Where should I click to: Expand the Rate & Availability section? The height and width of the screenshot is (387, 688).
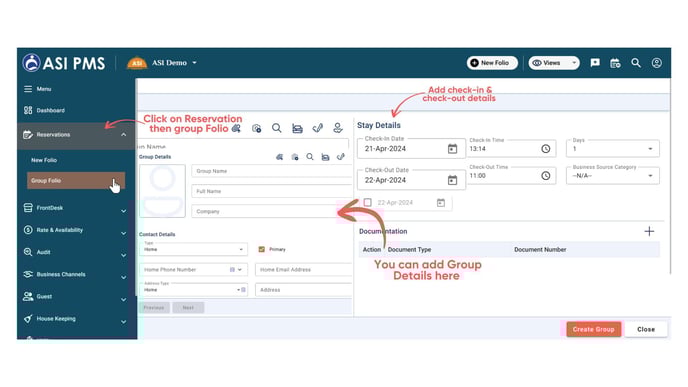(x=123, y=233)
